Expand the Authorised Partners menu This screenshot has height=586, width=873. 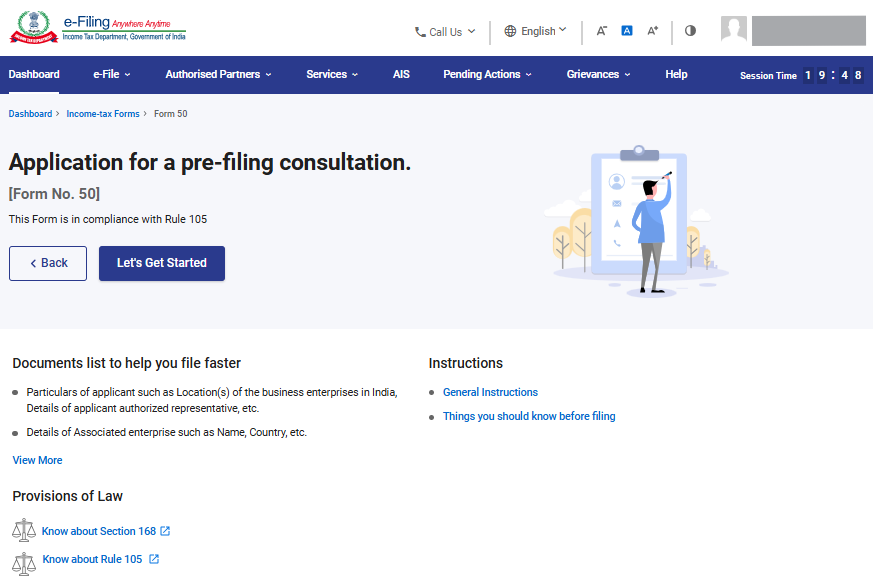tap(219, 75)
